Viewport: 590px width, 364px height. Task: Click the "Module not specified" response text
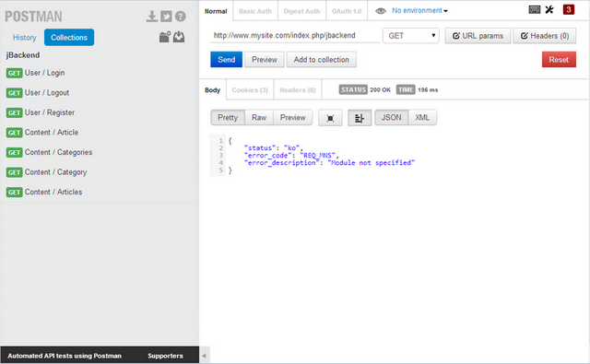(371, 163)
